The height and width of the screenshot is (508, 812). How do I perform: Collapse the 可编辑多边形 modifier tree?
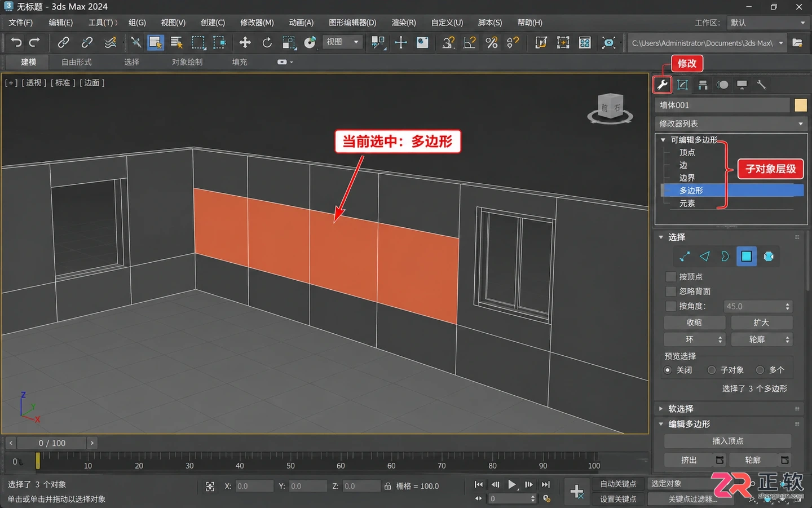coord(663,140)
